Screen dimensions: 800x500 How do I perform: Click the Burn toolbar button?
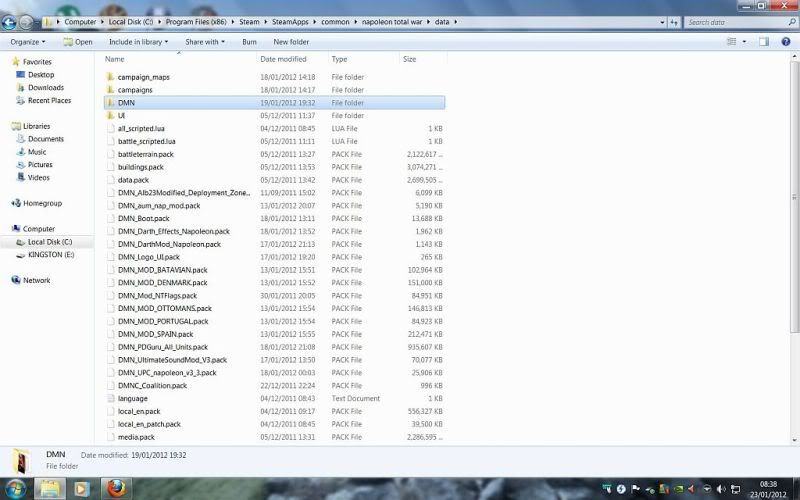[249, 42]
